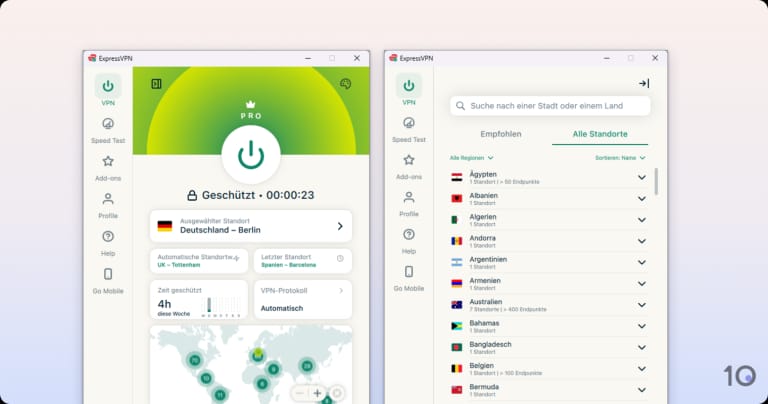
Task: Open Profile icon in left window sidebar
Action: [x=108, y=199]
